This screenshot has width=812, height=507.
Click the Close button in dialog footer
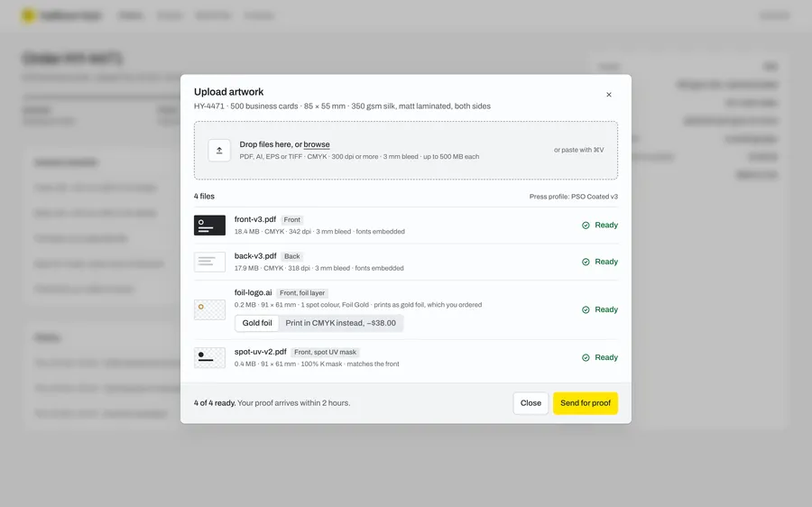pos(531,403)
